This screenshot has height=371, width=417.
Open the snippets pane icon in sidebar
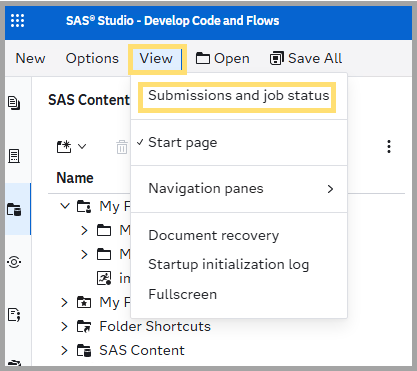(14, 315)
